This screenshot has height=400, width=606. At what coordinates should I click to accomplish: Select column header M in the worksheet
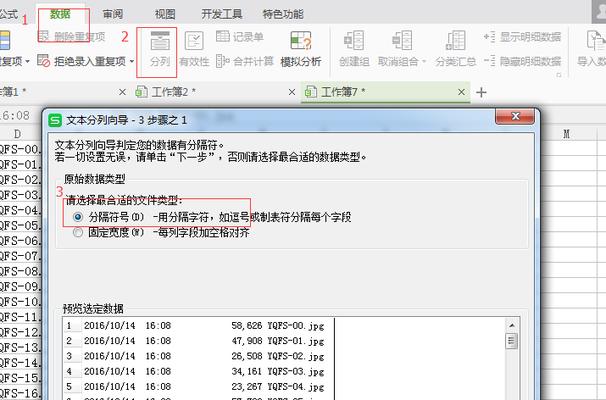click(567, 134)
